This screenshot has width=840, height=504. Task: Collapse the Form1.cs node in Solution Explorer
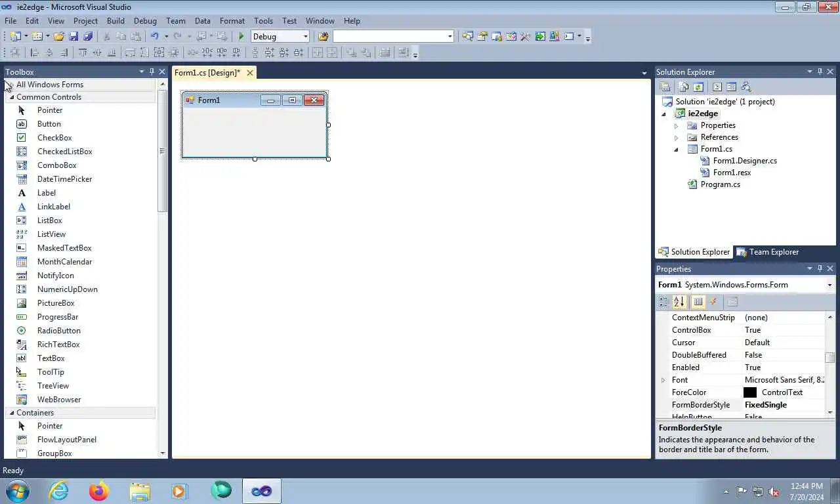pyautogui.click(x=677, y=150)
